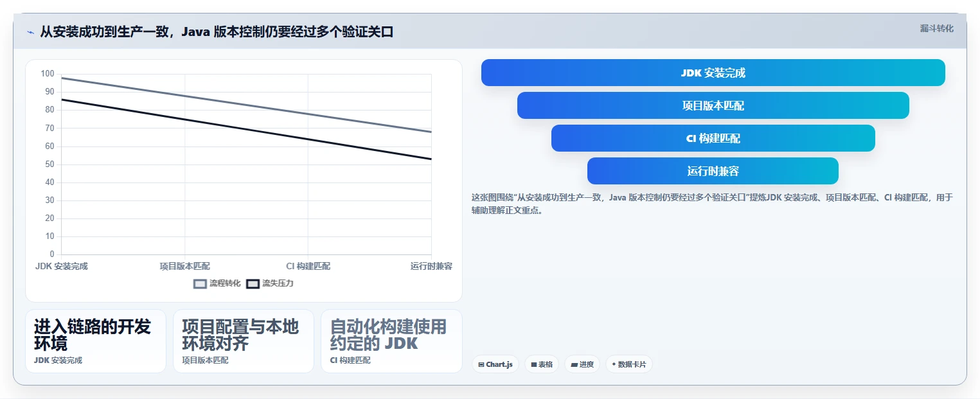This screenshot has height=399, width=980.
Task: Open the 进入链路的开发环境 card
Action: tap(96, 341)
